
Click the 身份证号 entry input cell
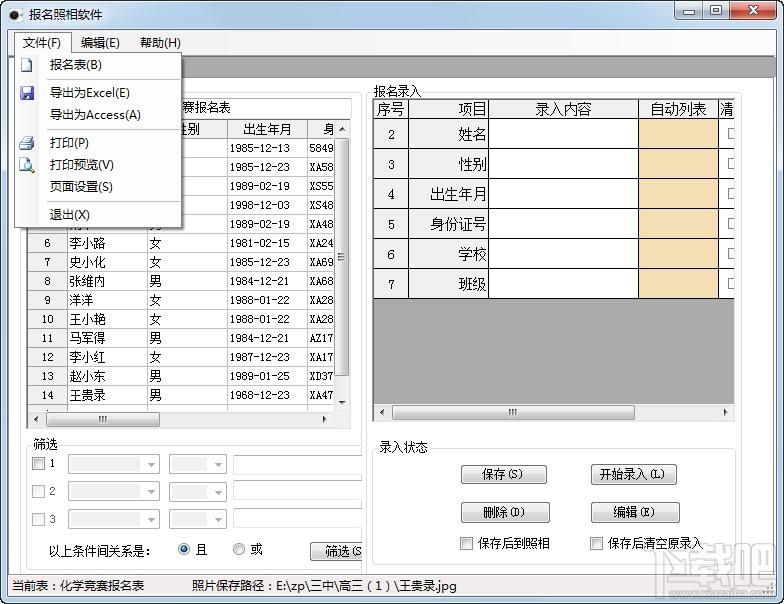tap(564, 224)
